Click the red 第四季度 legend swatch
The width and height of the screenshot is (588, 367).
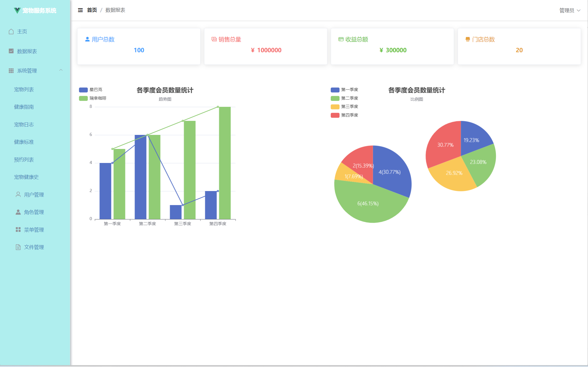click(x=335, y=115)
